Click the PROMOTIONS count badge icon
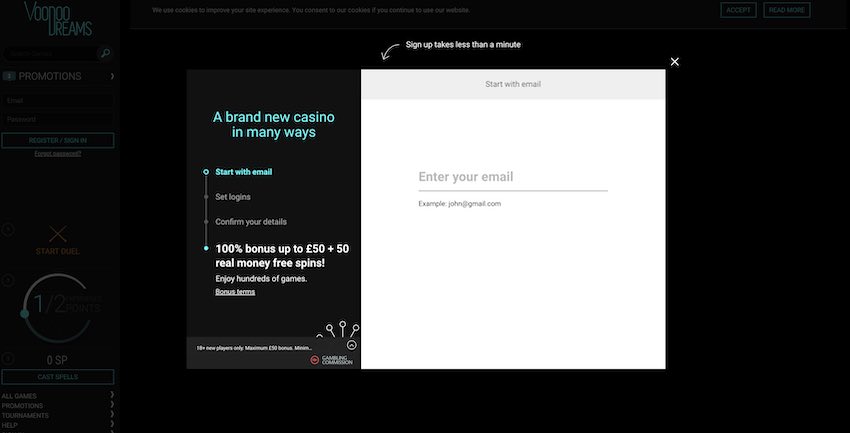Viewport: 850px width, 433px height. 9,76
